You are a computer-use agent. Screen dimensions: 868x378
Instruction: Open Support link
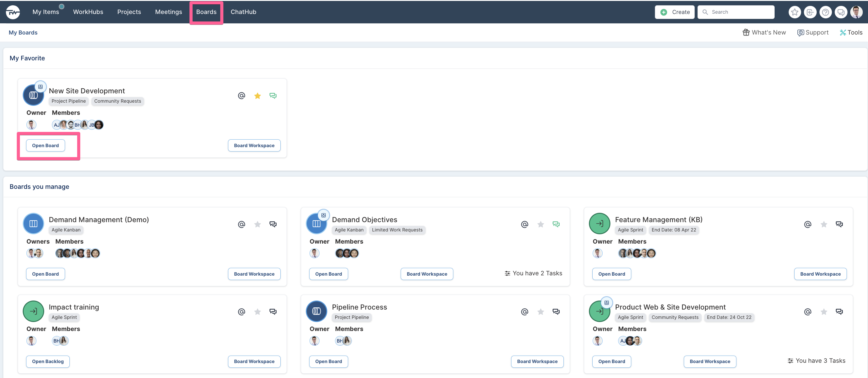click(813, 32)
